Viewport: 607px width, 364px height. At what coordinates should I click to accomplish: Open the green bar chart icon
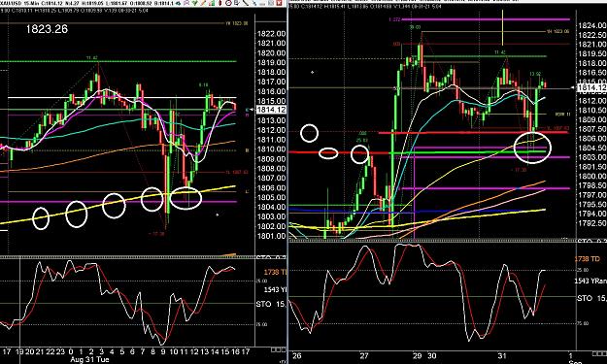(212, 3)
